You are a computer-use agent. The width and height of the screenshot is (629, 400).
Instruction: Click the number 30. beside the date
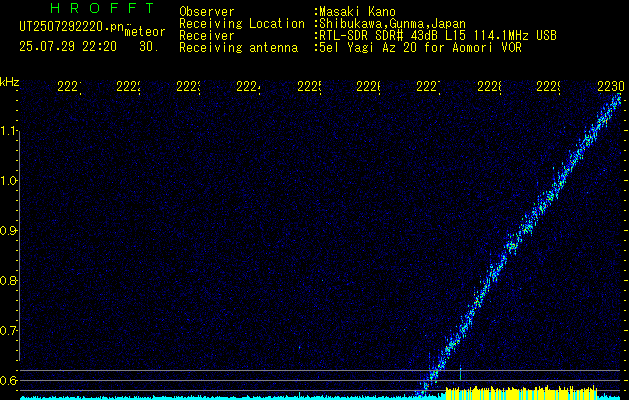pyautogui.click(x=149, y=47)
